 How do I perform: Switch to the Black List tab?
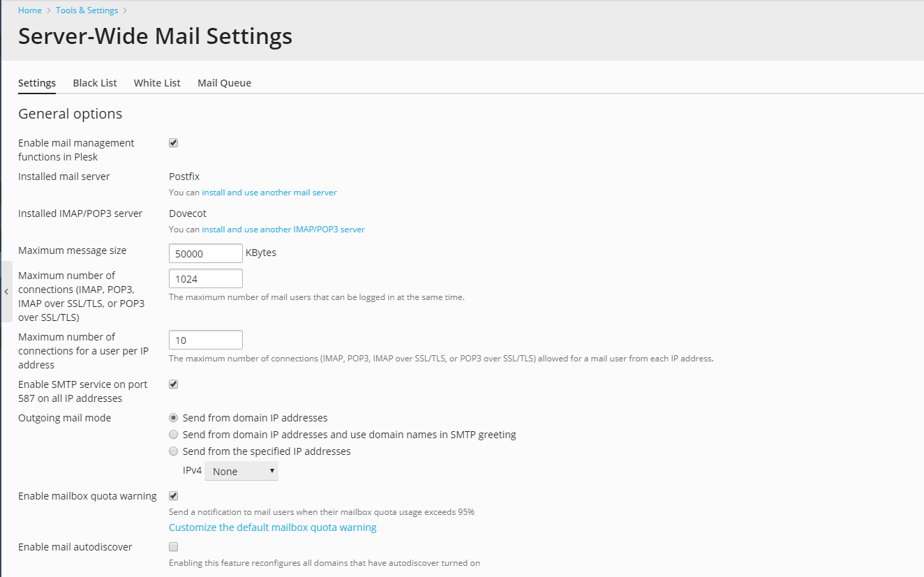point(95,83)
